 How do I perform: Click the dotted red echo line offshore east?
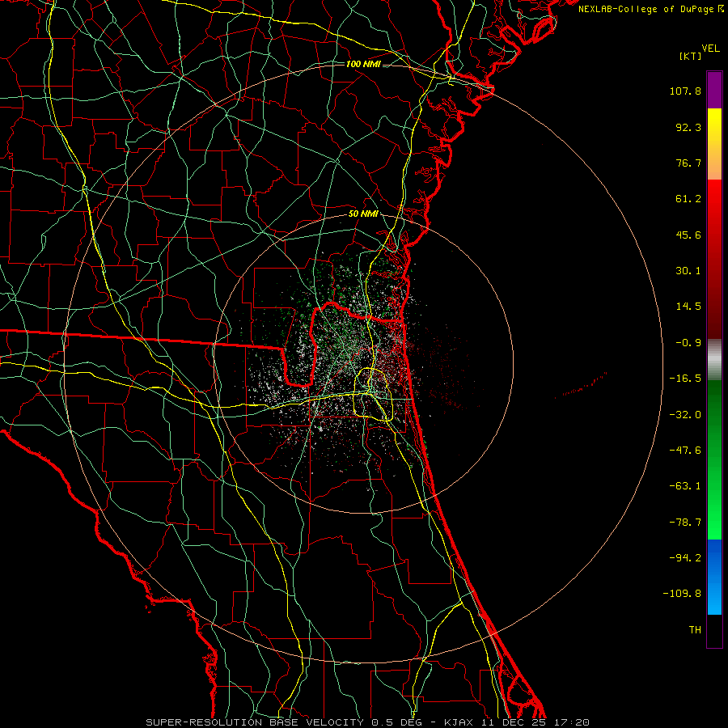click(581, 385)
